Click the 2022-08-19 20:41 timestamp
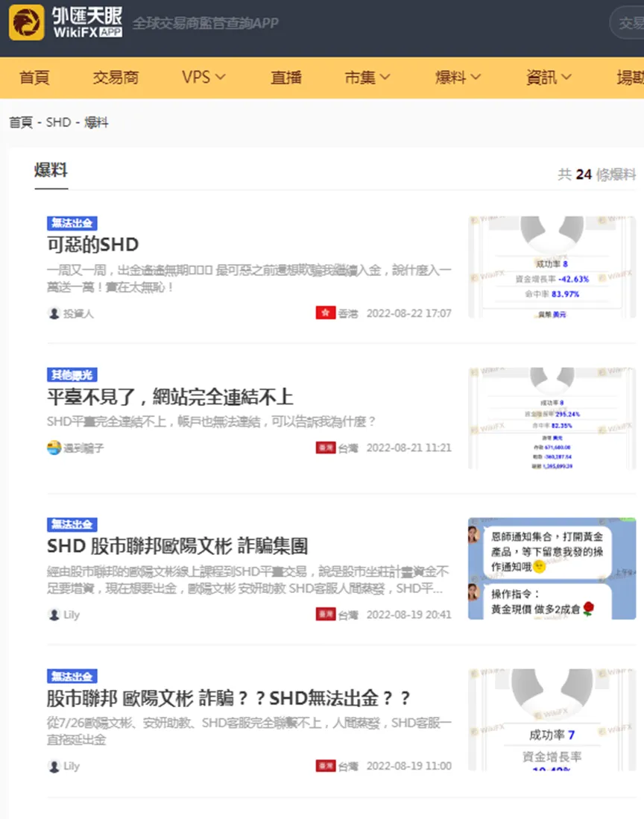Screen dimensions: 644x819 click(x=408, y=615)
